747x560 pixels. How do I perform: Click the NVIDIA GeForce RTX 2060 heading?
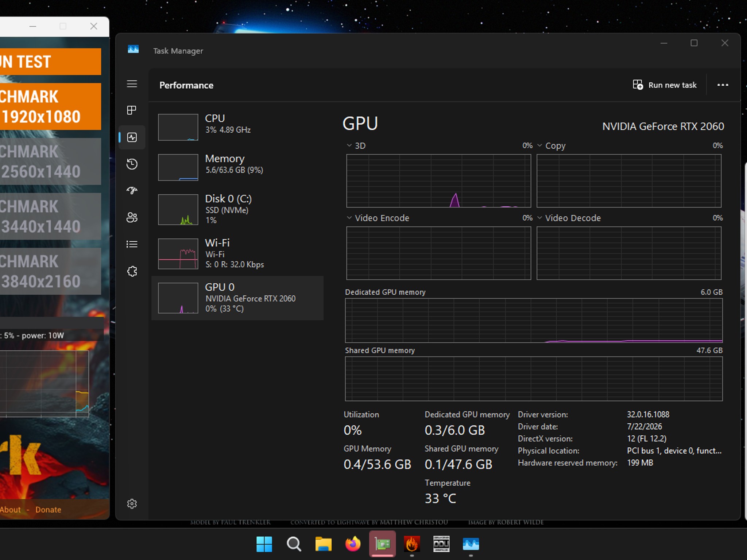tap(663, 126)
